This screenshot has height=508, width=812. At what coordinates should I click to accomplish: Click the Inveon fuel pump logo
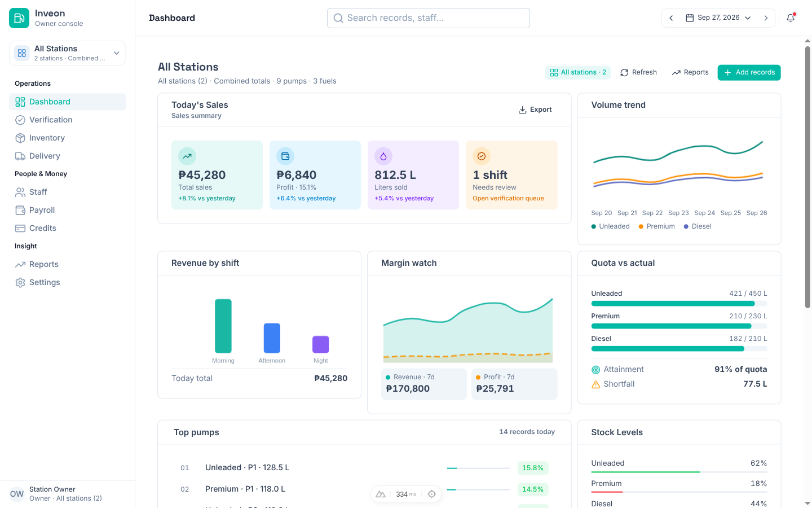(x=19, y=18)
